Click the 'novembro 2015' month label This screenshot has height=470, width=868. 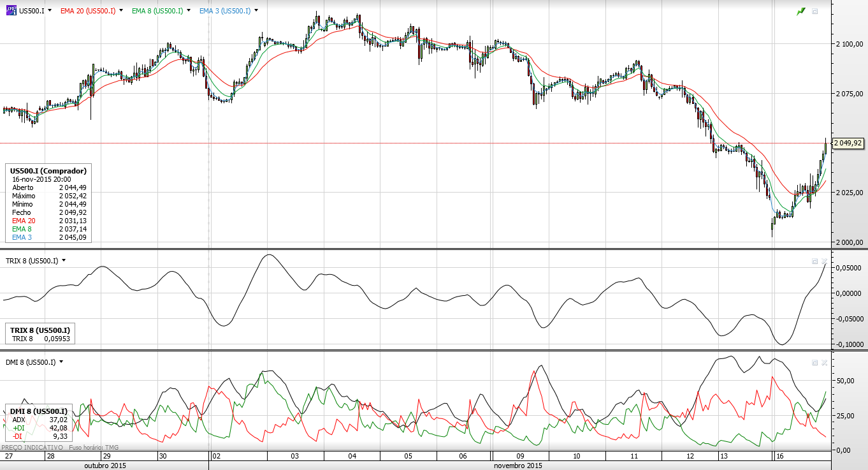(x=519, y=466)
